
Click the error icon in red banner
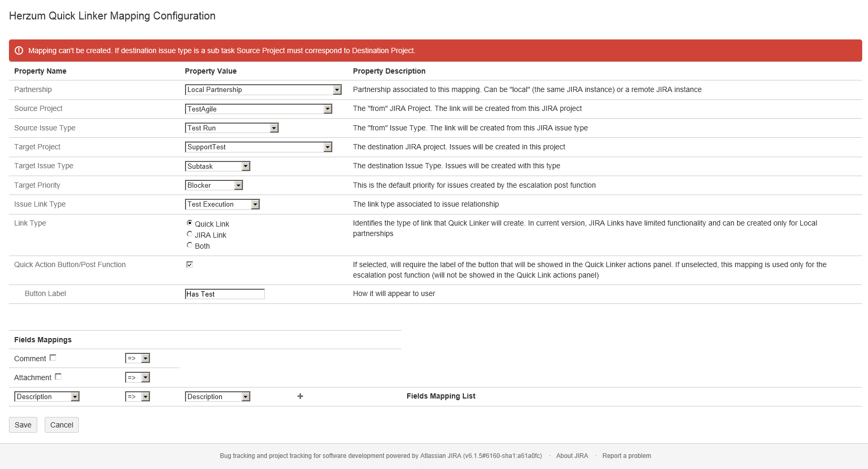(19, 50)
